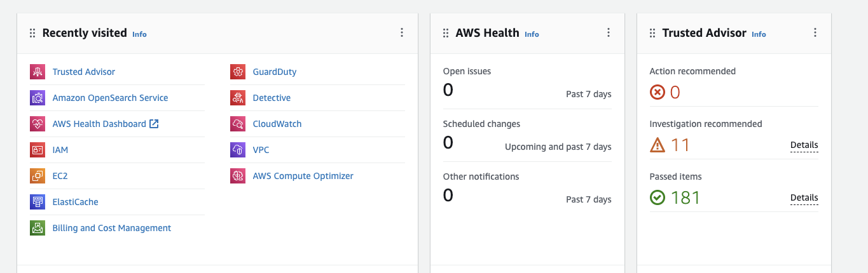868x273 pixels.
Task: Click the CloudWatch service icon
Action: 238,124
